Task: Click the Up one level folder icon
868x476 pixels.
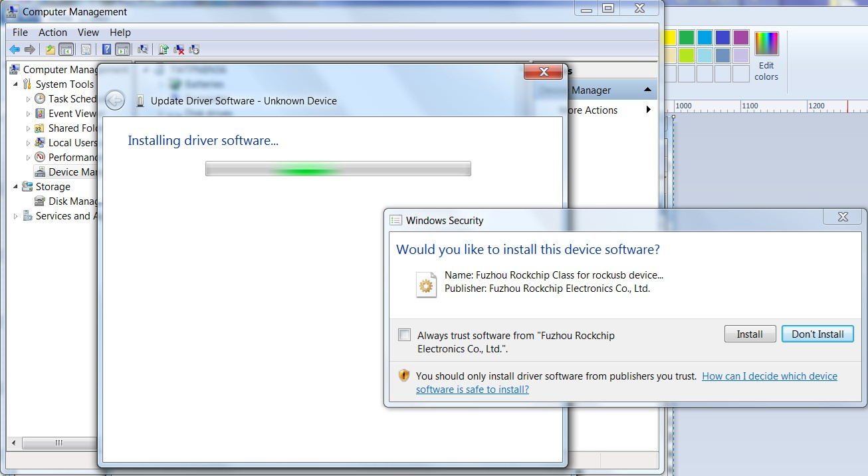Action: click(x=51, y=49)
